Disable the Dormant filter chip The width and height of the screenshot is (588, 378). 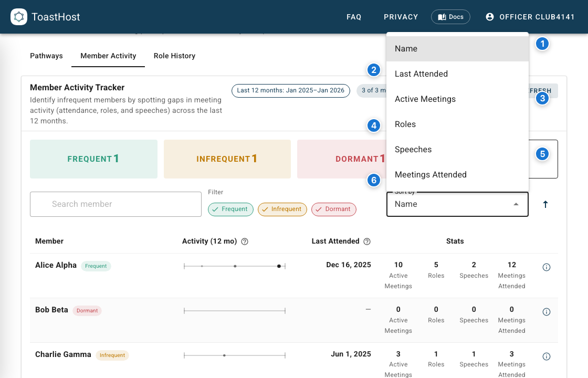[334, 209]
